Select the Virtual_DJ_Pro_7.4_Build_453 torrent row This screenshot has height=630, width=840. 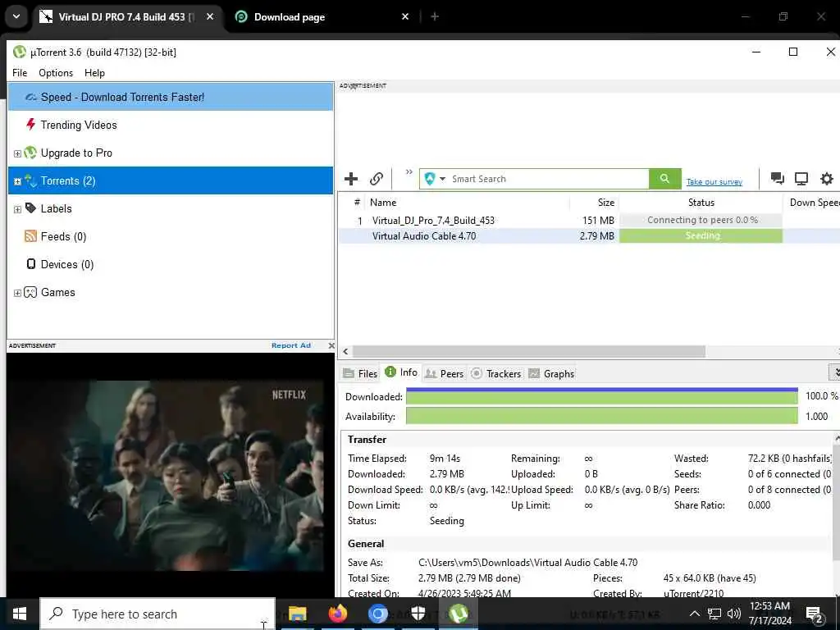click(x=589, y=220)
